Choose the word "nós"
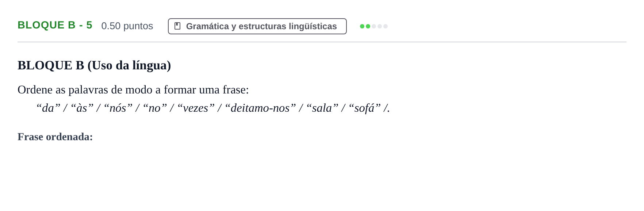644x211 pixels. 118,108
